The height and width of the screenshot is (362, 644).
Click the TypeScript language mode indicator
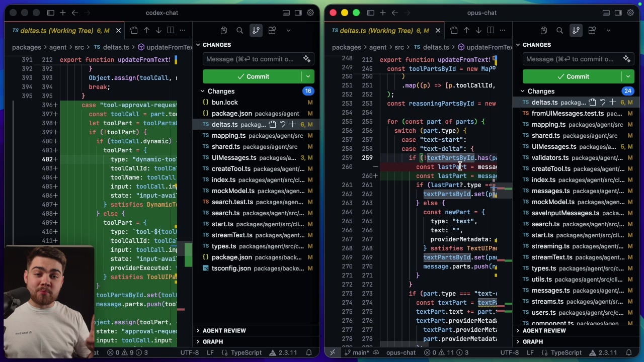[246, 352]
